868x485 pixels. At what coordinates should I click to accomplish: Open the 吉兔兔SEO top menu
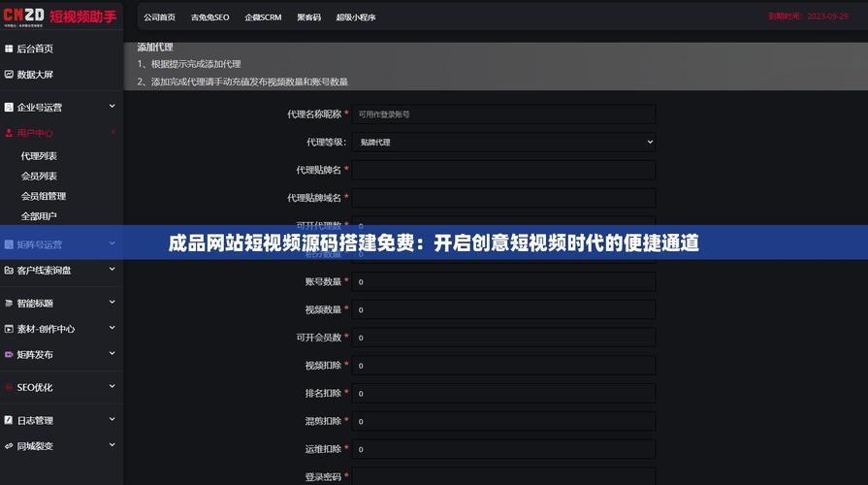point(209,17)
